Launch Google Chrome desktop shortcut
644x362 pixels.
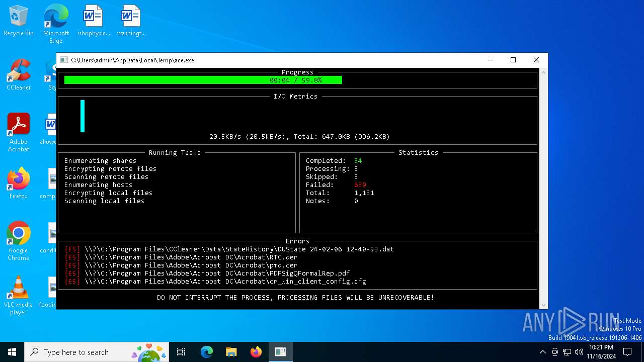(x=19, y=241)
